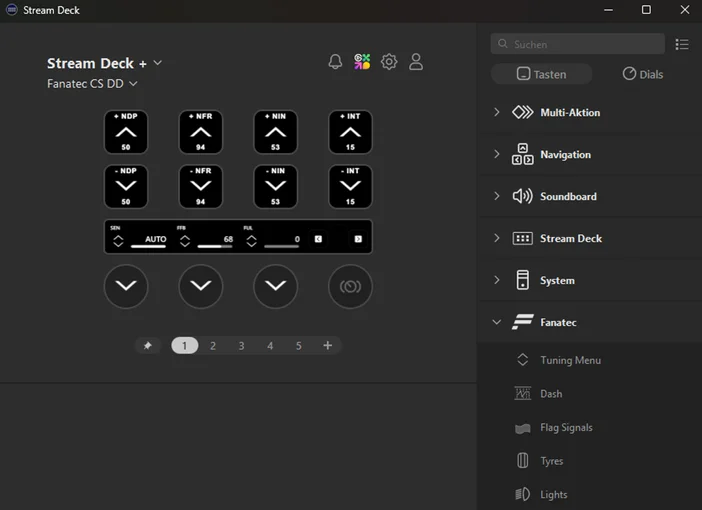Click the SEN AUTO slider bar
The height and width of the screenshot is (510, 702).
coord(148,246)
